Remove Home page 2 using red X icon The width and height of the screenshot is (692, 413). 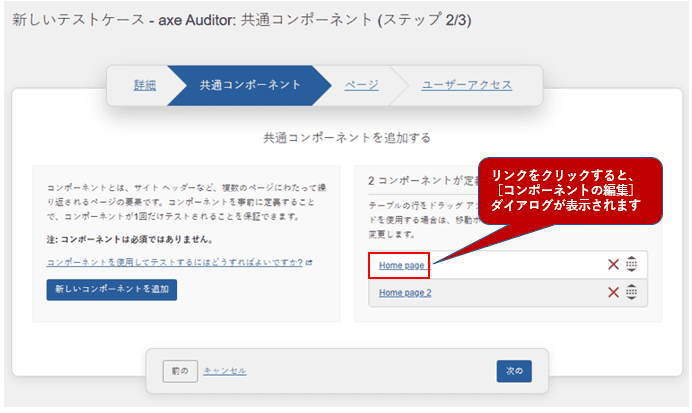coord(614,292)
